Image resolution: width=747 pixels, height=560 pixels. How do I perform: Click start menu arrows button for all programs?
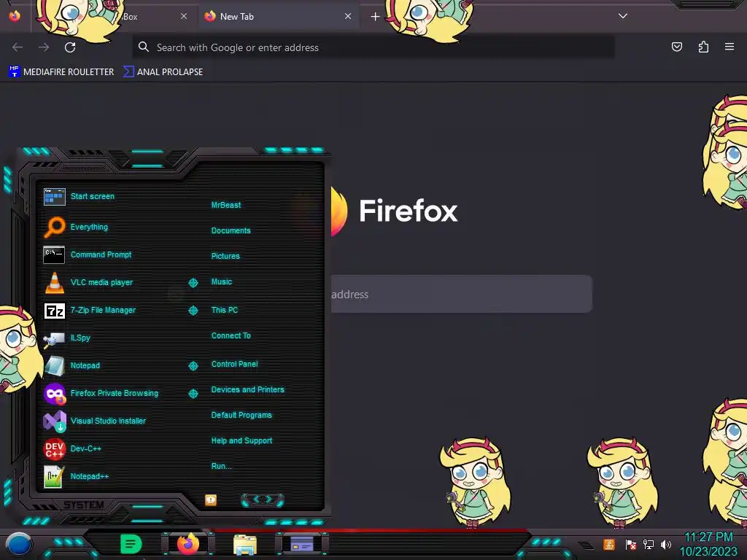263,499
